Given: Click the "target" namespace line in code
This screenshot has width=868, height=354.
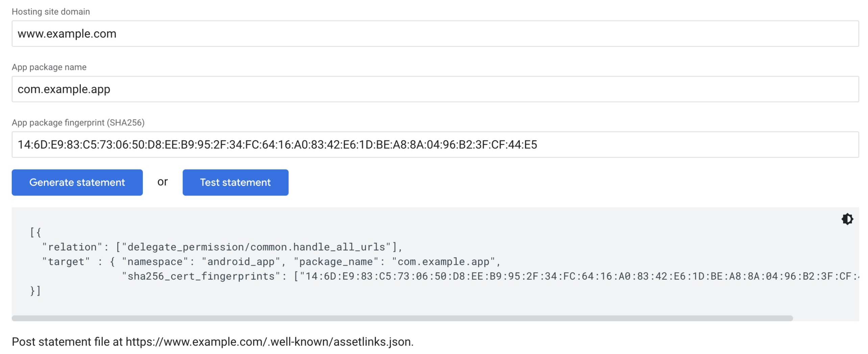Looking at the screenshot, I should tap(271, 261).
